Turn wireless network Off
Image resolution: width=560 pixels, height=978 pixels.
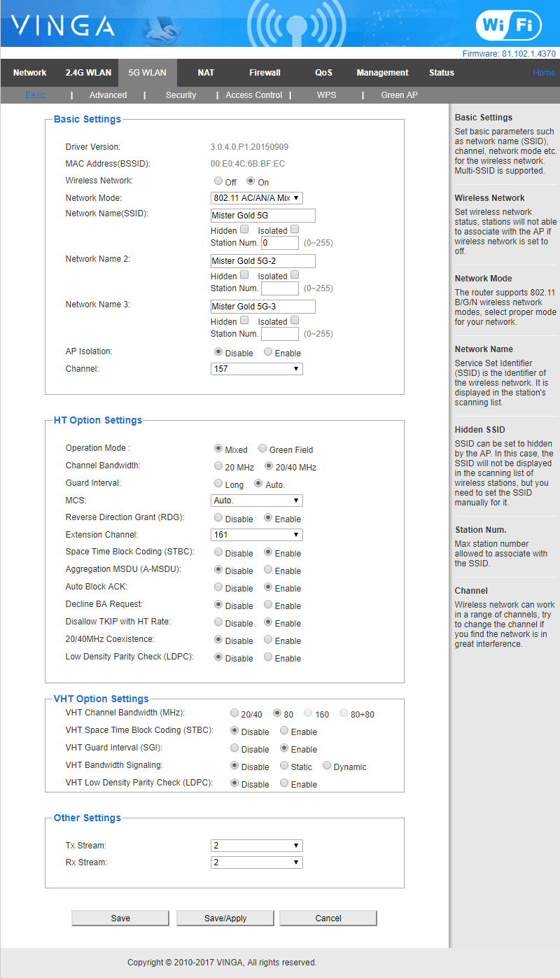click(218, 181)
